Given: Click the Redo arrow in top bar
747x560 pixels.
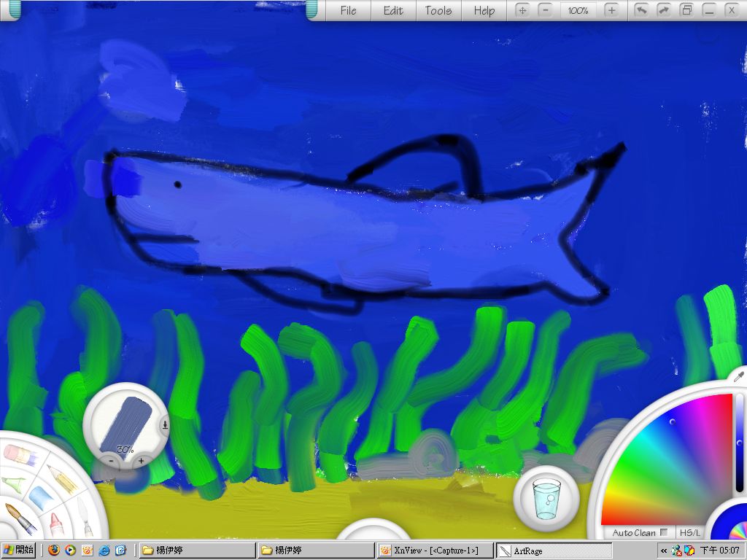Looking at the screenshot, I should point(663,10).
